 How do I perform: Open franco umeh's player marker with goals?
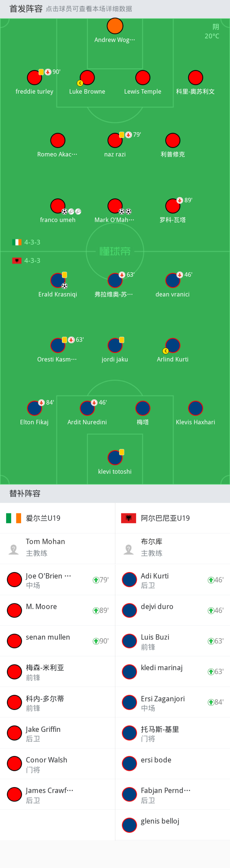pyautogui.click(x=57, y=206)
